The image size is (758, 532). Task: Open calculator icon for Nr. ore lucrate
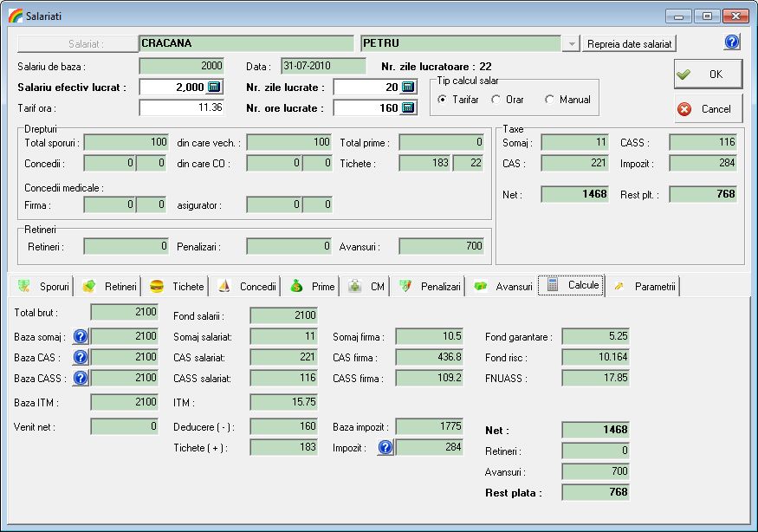[x=409, y=108]
